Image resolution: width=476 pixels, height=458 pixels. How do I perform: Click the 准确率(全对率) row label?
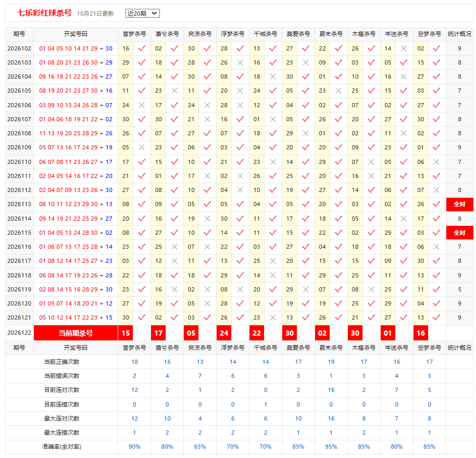[61, 447]
